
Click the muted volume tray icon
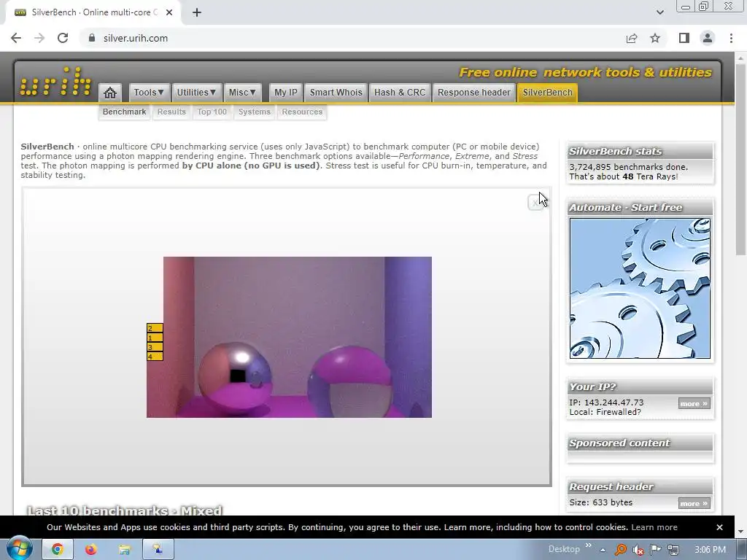point(638,550)
